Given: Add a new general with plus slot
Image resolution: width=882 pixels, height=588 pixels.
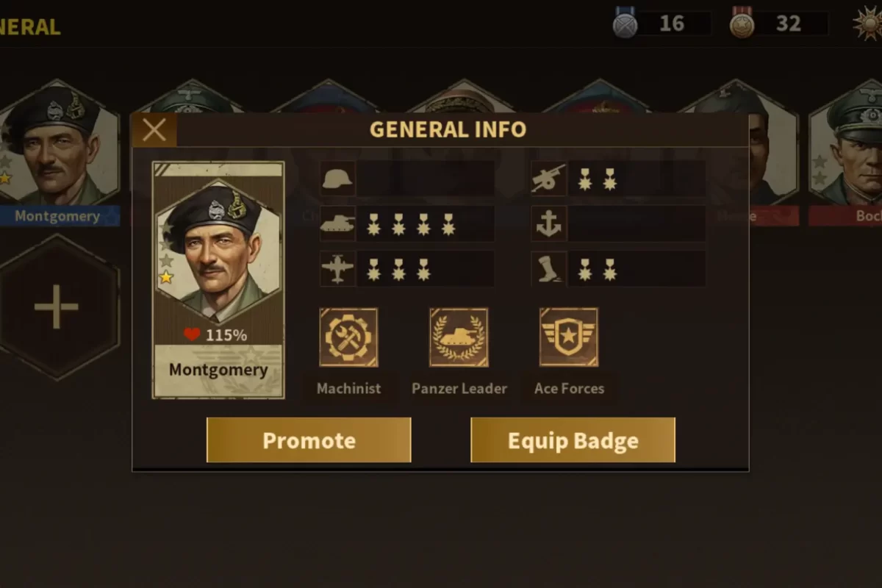Looking at the screenshot, I should pos(57,306).
